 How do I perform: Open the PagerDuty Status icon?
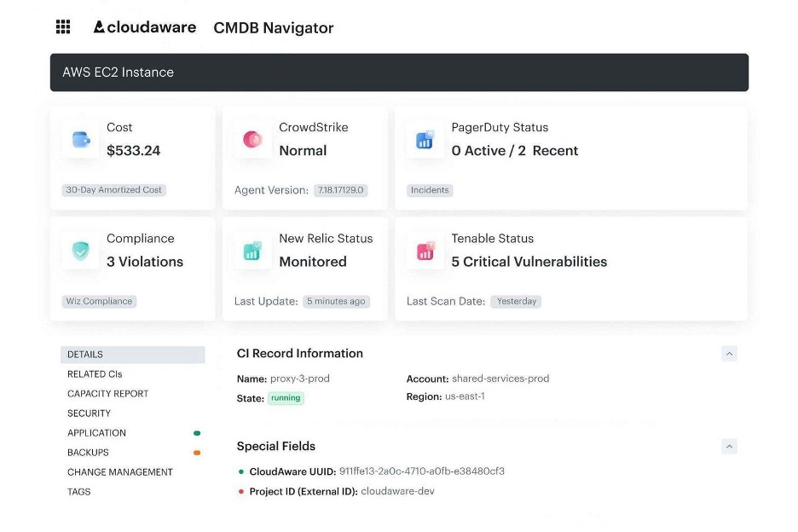425,140
